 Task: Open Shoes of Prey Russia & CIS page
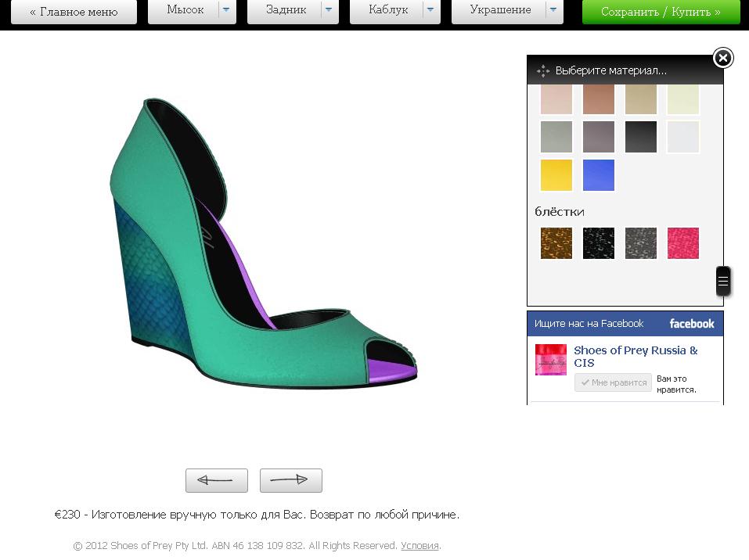[636, 356]
